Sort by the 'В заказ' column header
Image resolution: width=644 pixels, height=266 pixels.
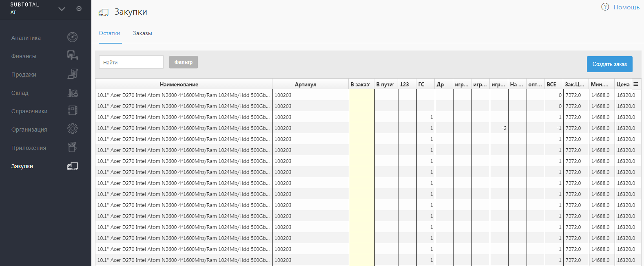[x=361, y=84]
